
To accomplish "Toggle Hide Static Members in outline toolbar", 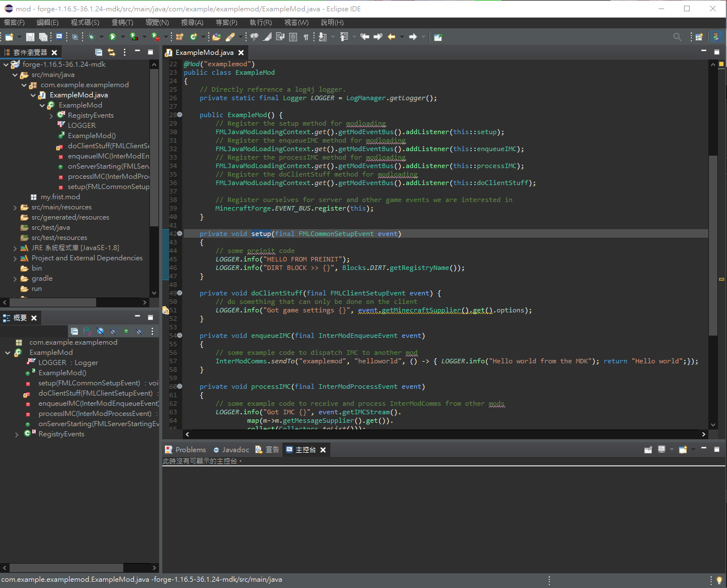I will (x=113, y=331).
